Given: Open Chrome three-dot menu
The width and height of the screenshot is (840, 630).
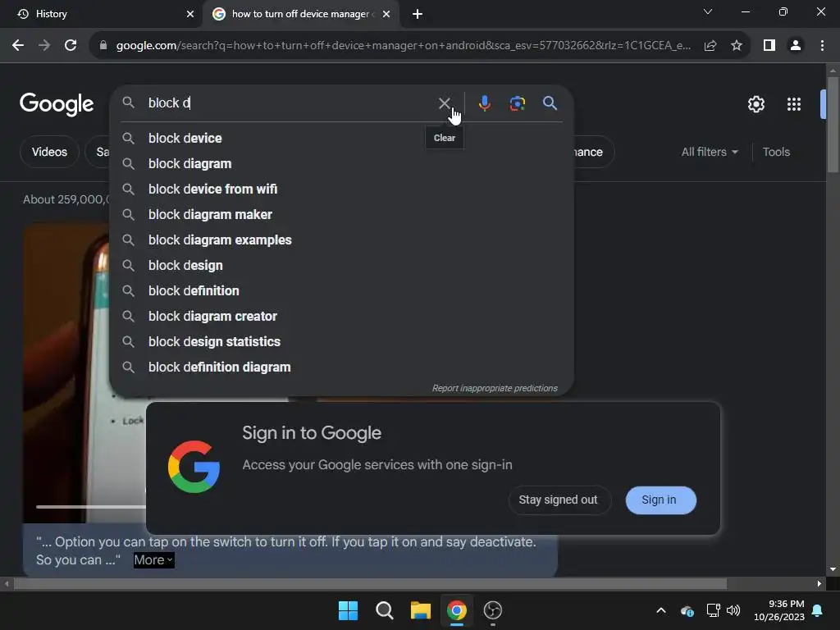Looking at the screenshot, I should tap(822, 46).
